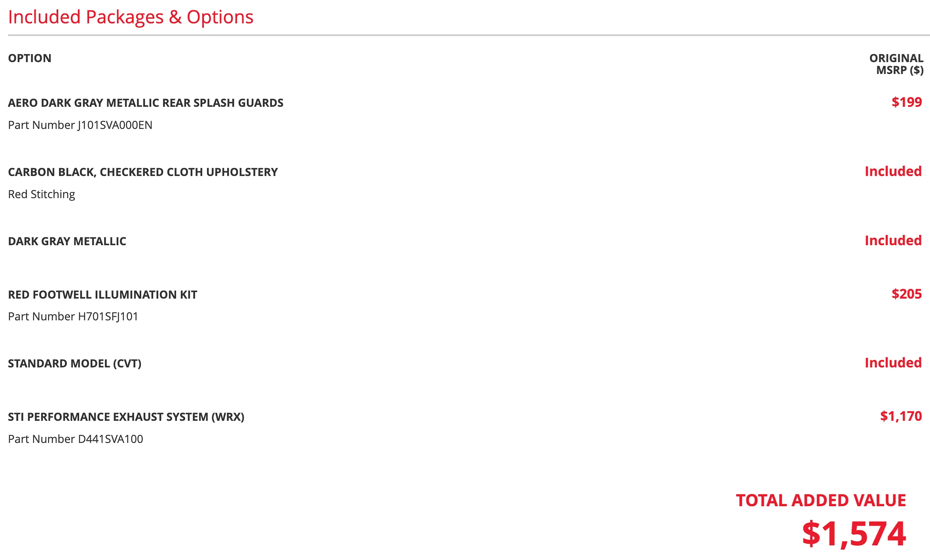Click the $1,170 exhaust system price
Viewport: 930px width, 560px height.
pyautogui.click(x=901, y=416)
